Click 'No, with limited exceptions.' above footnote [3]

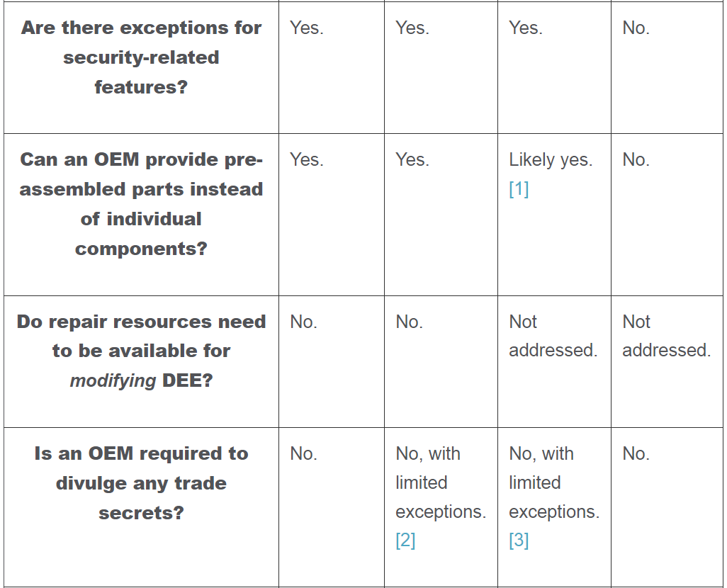pos(553,482)
